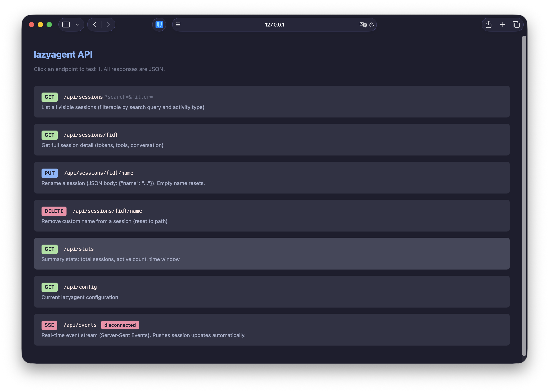Open the privacy shield report

[x=159, y=24]
